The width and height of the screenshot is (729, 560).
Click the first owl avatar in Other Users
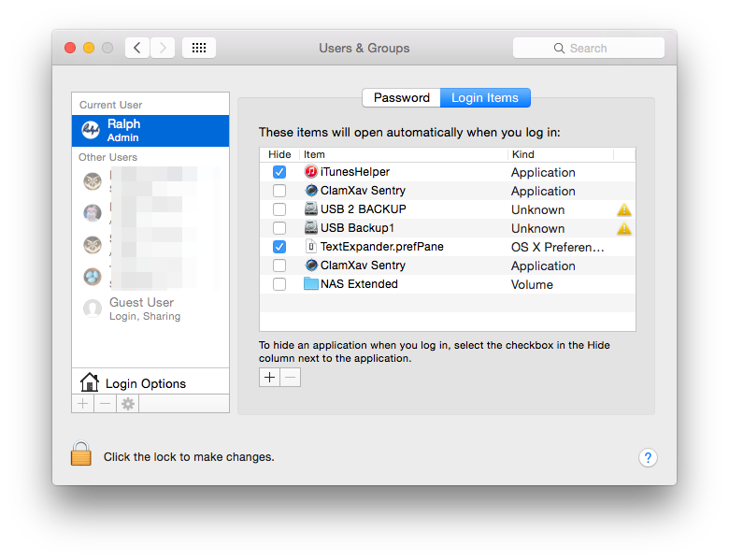click(93, 181)
